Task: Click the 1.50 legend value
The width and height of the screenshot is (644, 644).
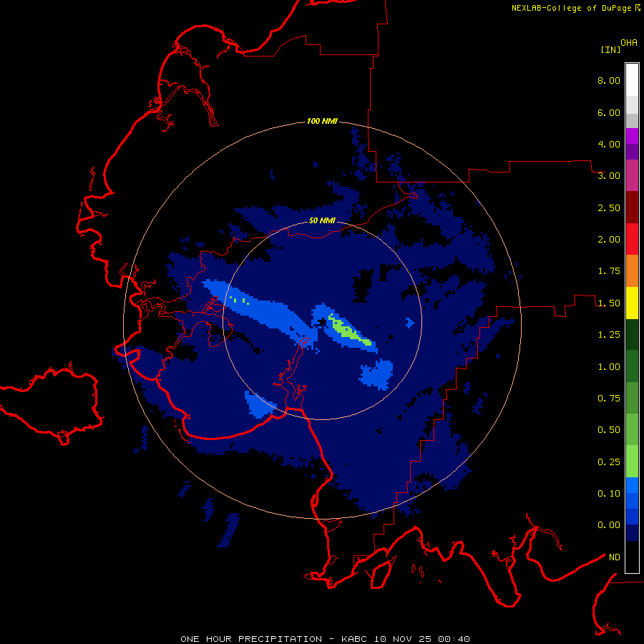Action: (609, 303)
